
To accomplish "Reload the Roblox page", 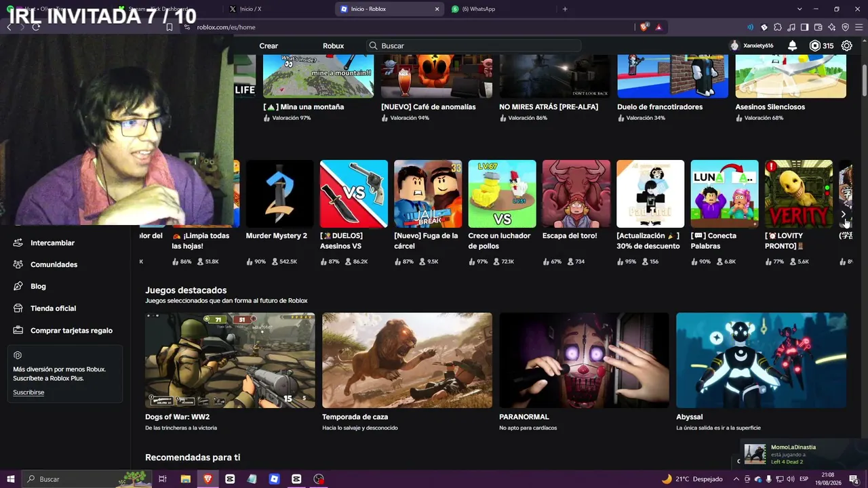I will pyautogui.click(x=36, y=27).
